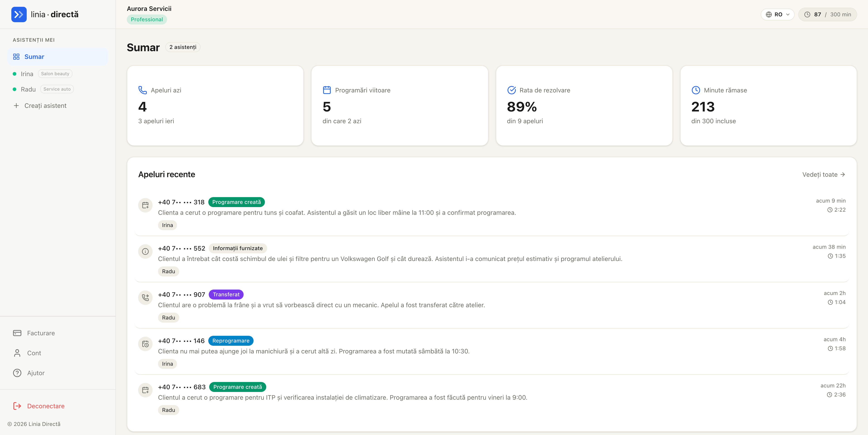Click the Salon beauty tag

[x=55, y=74]
